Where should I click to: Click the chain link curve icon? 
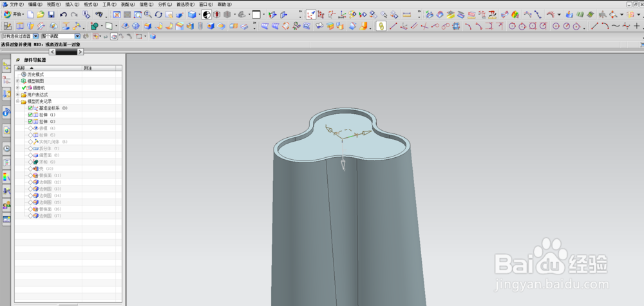(381, 26)
